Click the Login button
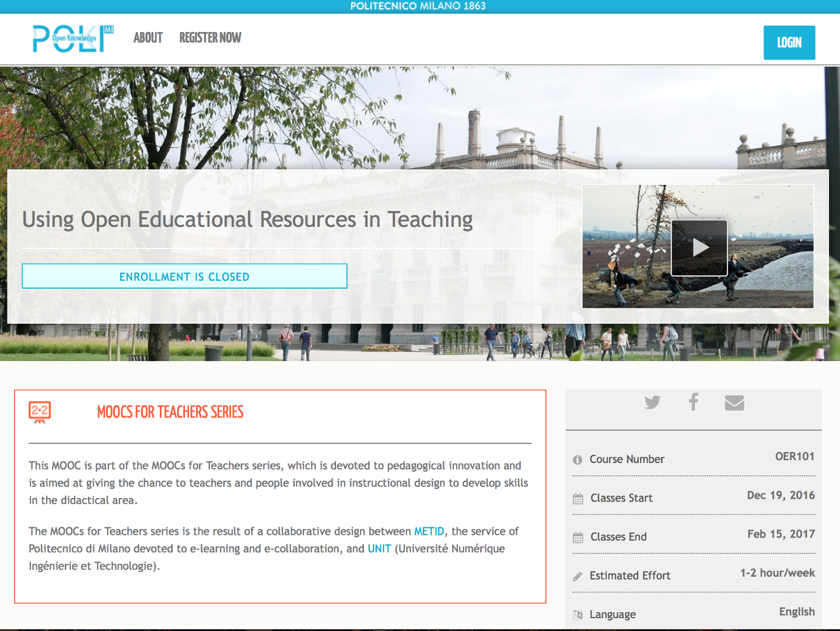 pos(789,43)
